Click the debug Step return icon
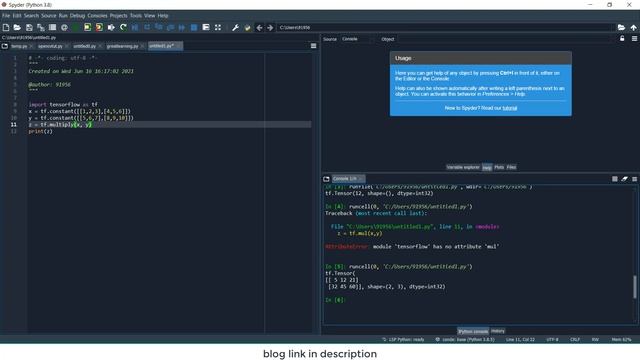The image size is (640, 360). (170, 27)
